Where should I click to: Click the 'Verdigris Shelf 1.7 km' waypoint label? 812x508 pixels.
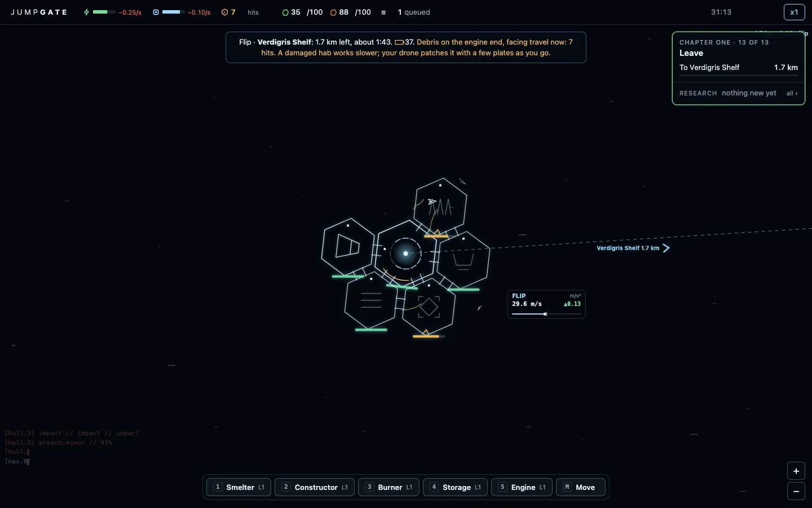628,248
